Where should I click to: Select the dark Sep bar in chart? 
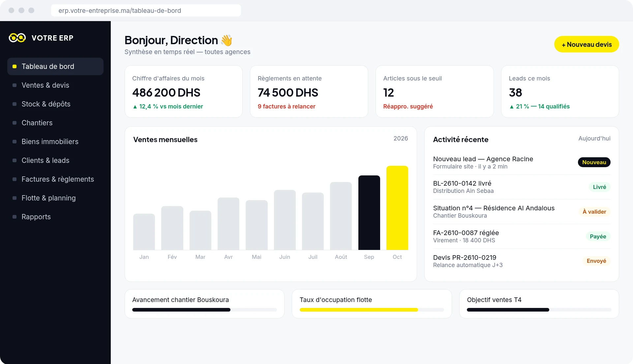tap(369, 213)
